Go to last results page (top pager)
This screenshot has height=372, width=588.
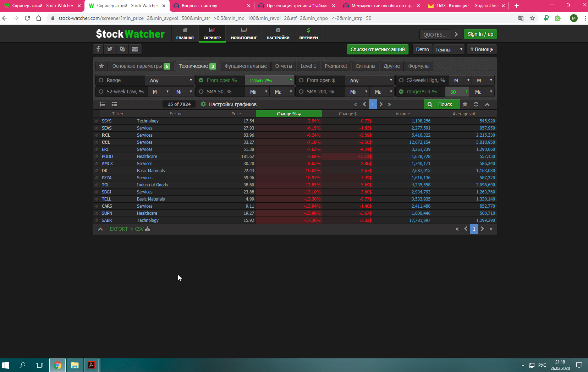pos(390,104)
